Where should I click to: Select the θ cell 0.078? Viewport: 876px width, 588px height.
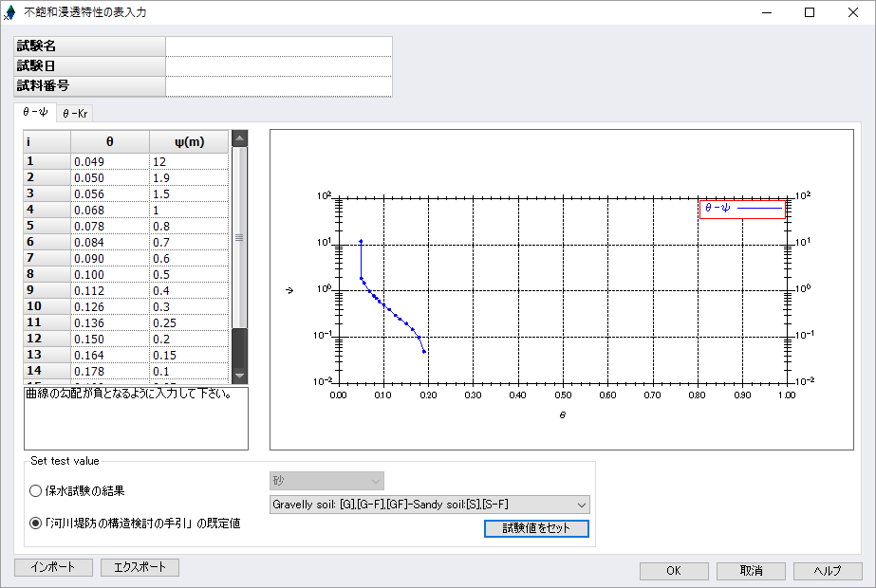[110, 226]
